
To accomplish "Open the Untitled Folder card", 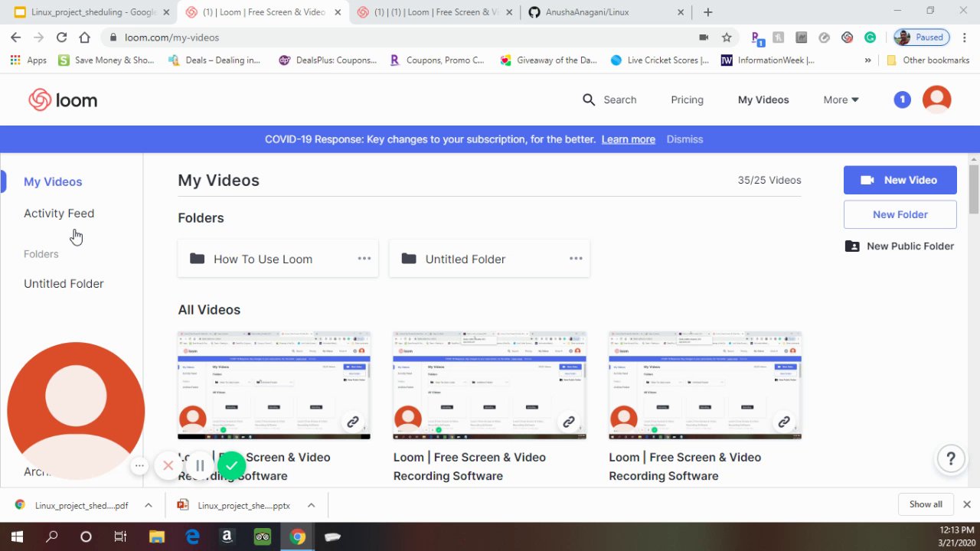I will pyautogui.click(x=489, y=259).
